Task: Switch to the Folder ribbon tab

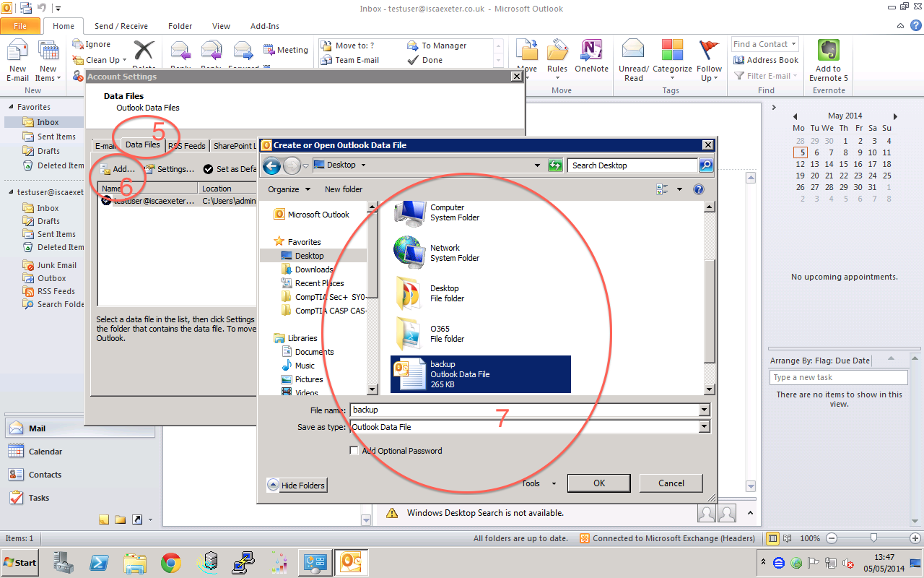Action: [180, 26]
